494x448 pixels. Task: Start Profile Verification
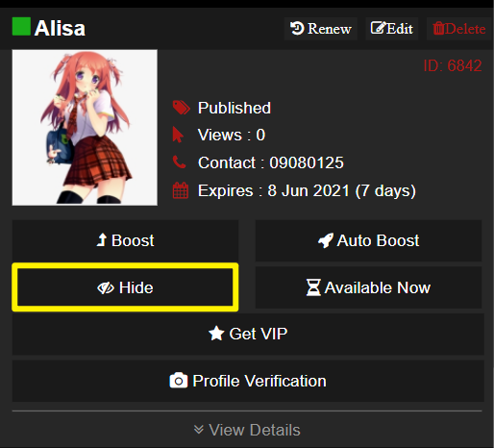click(x=248, y=381)
